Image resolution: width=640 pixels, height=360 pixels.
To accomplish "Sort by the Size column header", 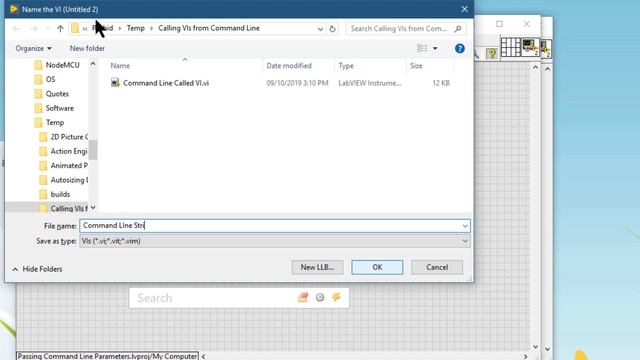I will (416, 66).
